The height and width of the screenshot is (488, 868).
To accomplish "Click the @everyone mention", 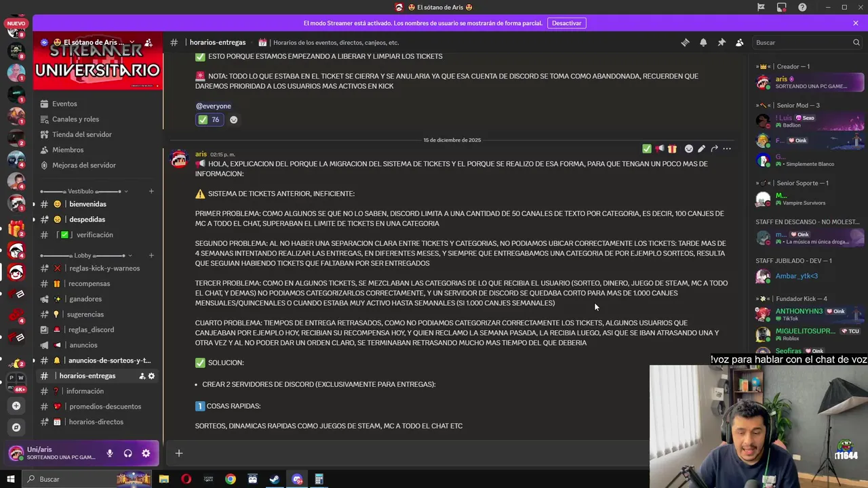I will pos(214,106).
